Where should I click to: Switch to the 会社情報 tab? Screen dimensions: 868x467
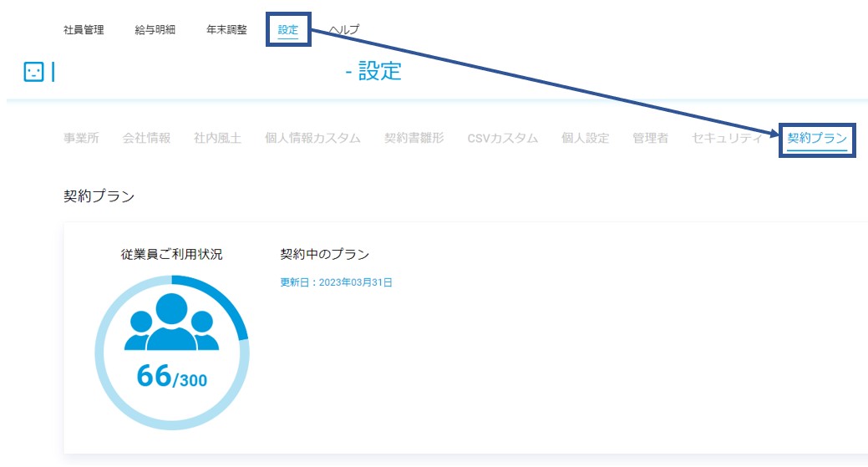pyautogui.click(x=146, y=139)
